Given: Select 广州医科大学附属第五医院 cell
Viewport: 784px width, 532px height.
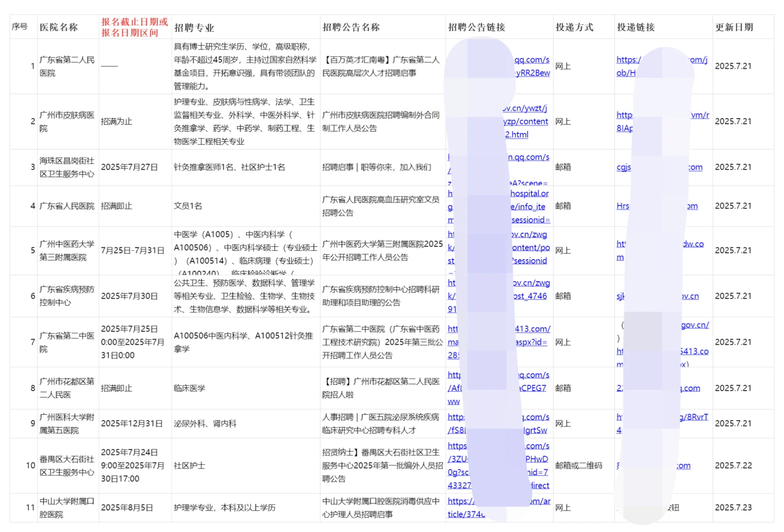Looking at the screenshot, I should click(67, 423).
